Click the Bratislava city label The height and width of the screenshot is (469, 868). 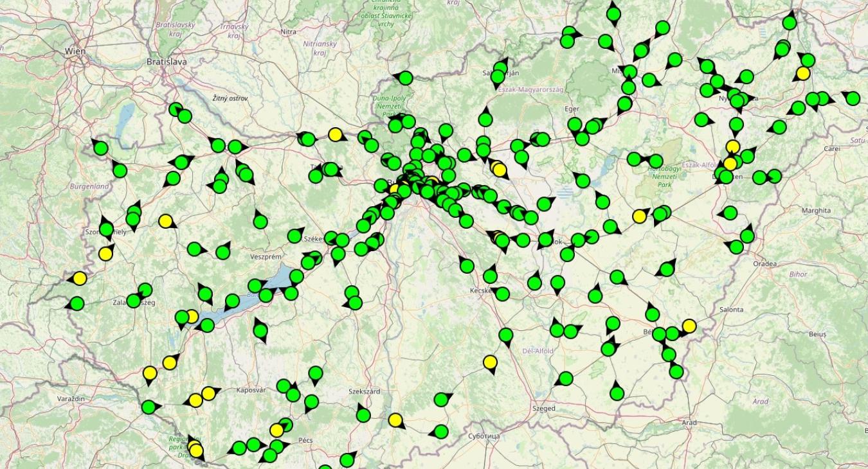coord(167,62)
